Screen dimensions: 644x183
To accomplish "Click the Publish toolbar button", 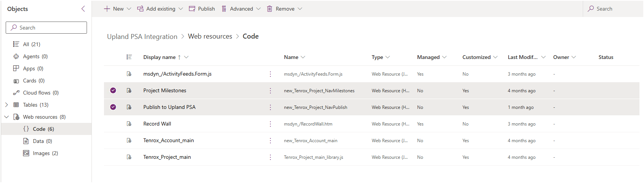I will coord(202,9).
